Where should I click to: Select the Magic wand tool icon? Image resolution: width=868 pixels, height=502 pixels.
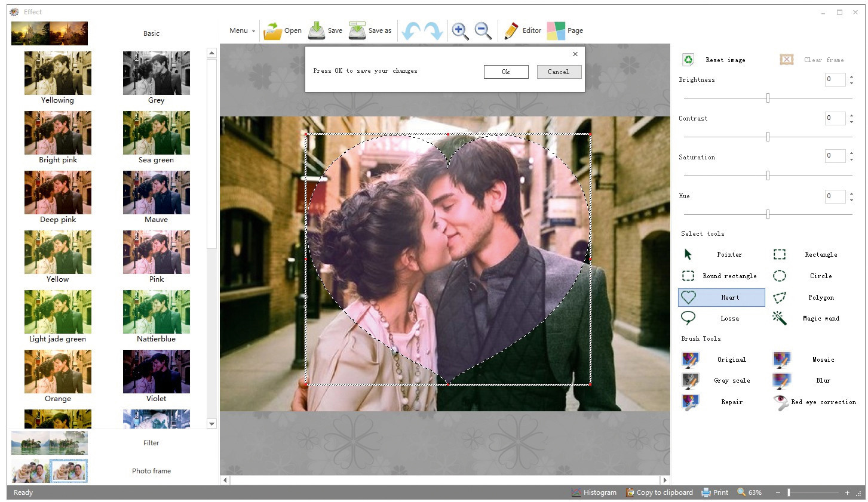779,318
